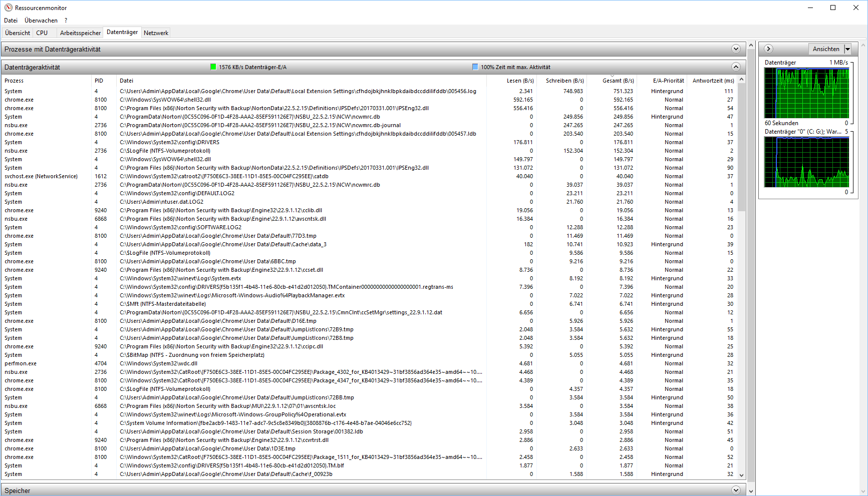Select the ccset.dll row

pos(370,270)
